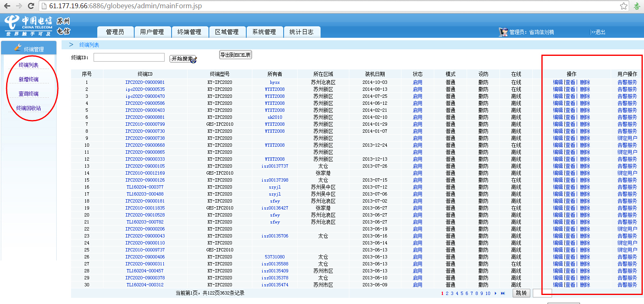Viewport: 644px width, 304px height.
Task: Click owner hyzx in row 1
Action: click(275, 82)
